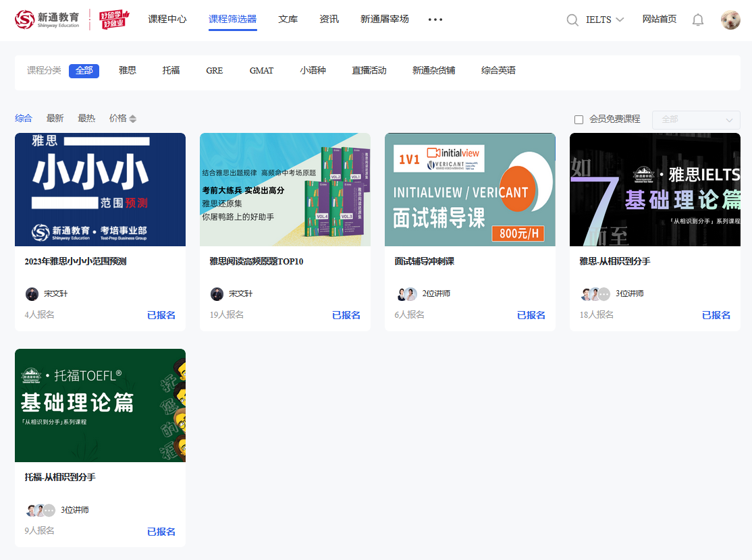Click 2位讲师 on 面试辅导冲刺课 card

coord(437,293)
